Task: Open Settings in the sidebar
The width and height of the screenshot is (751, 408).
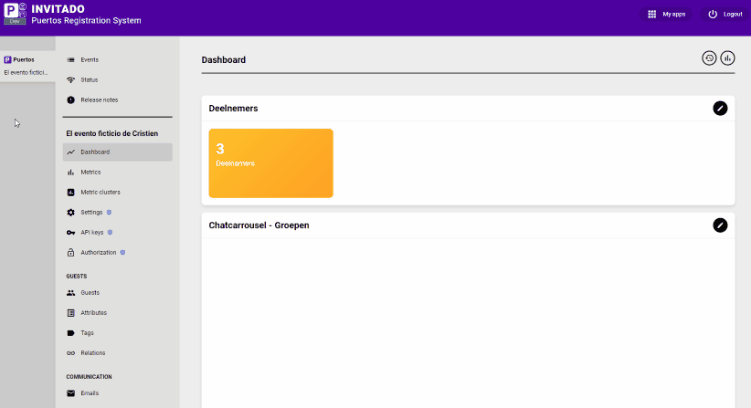Action: pos(117,213)
